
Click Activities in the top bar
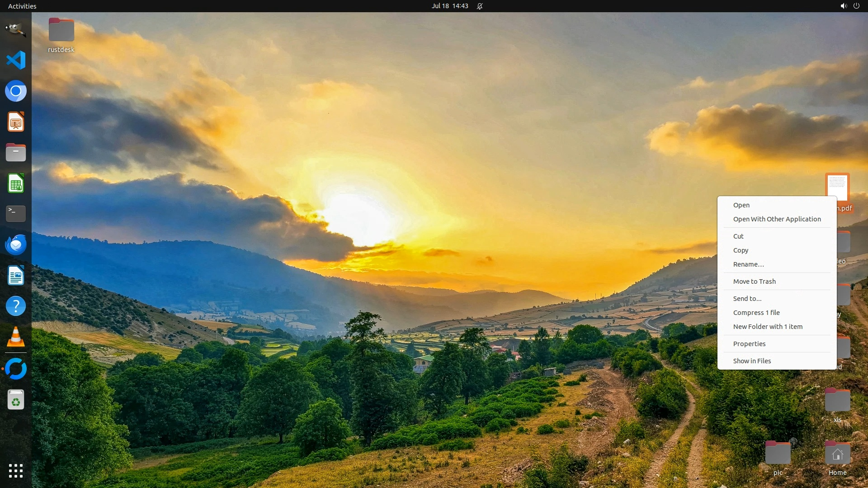pyautogui.click(x=22, y=6)
